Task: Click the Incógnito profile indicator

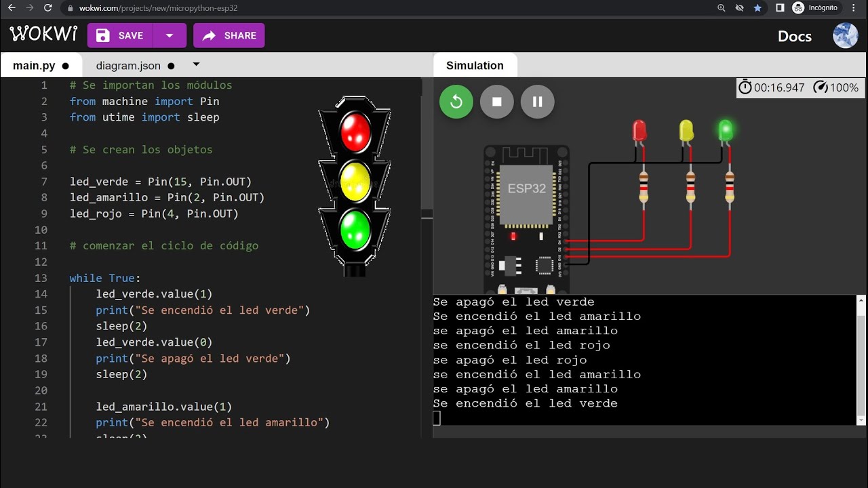Action: pos(815,8)
